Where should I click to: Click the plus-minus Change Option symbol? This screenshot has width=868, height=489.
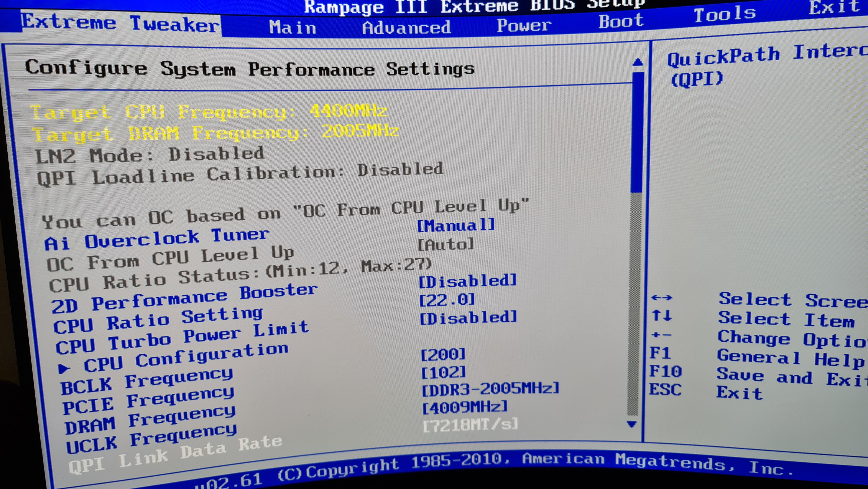coord(661,335)
